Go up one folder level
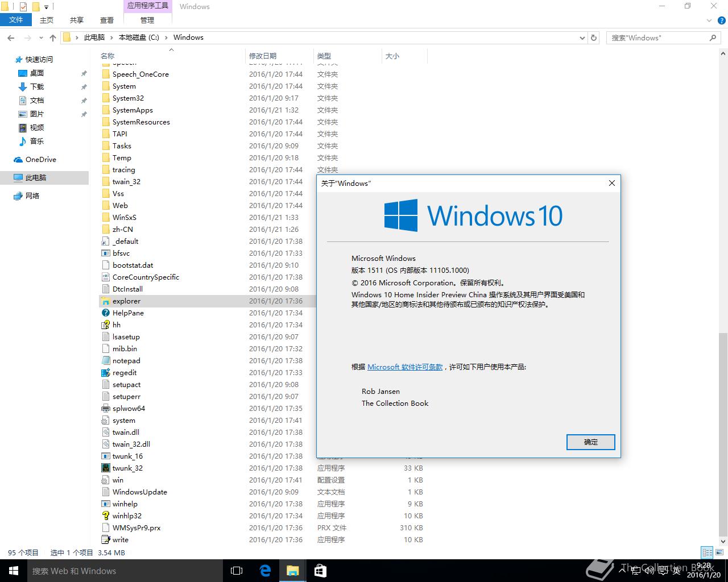Screen dimensions: 728x582 click(x=53, y=38)
